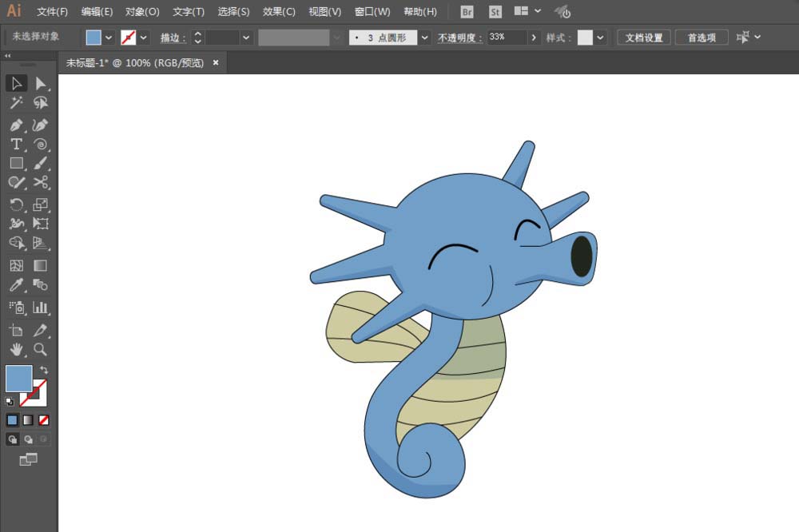Open Adobe Stock via St icon
The image size is (799, 532).
point(495,12)
